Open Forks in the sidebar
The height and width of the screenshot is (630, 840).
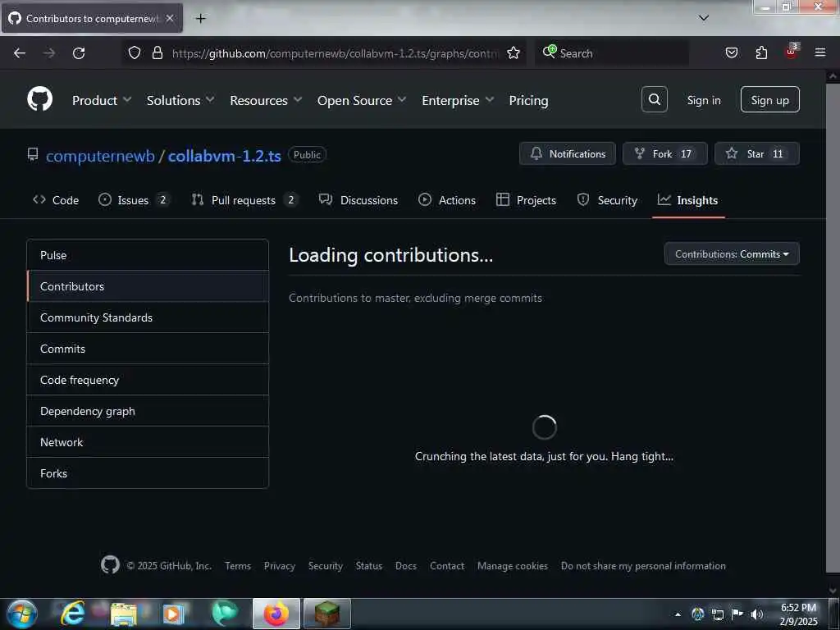pos(148,473)
